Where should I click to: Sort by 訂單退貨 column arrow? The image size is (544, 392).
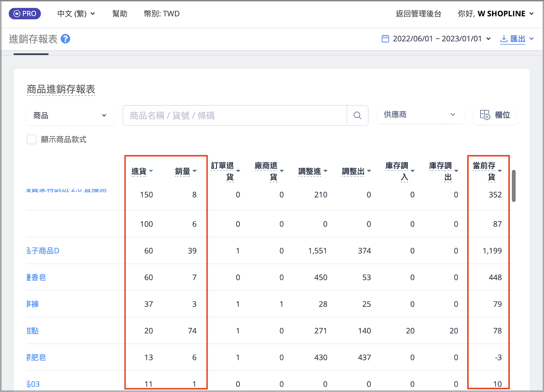(238, 171)
